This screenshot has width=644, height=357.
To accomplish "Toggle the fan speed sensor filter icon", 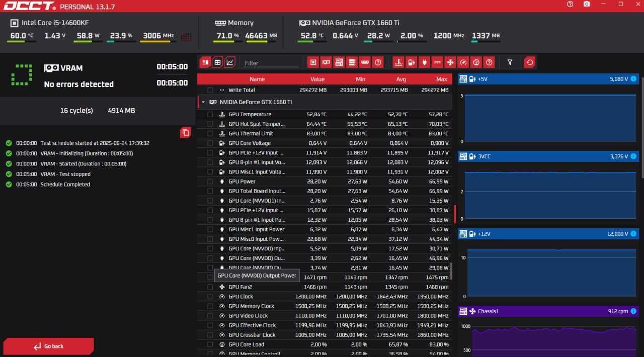I will (450, 62).
